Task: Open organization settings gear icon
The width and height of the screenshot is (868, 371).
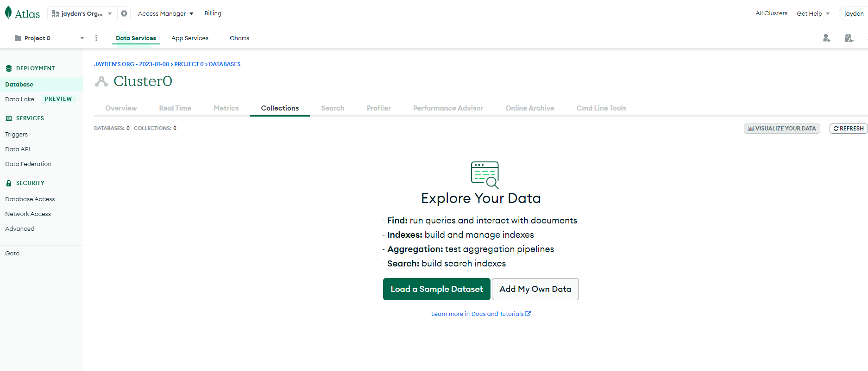Action: pyautogui.click(x=124, y=13)
